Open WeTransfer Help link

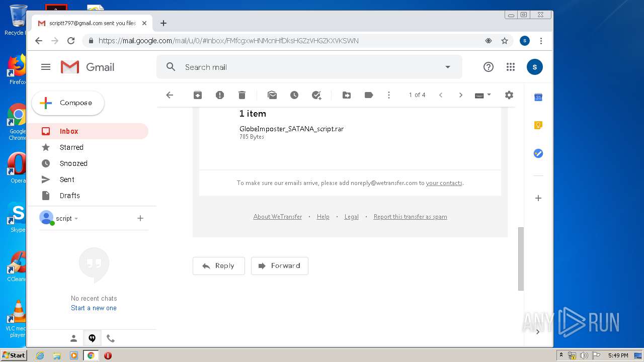(323, 217)
